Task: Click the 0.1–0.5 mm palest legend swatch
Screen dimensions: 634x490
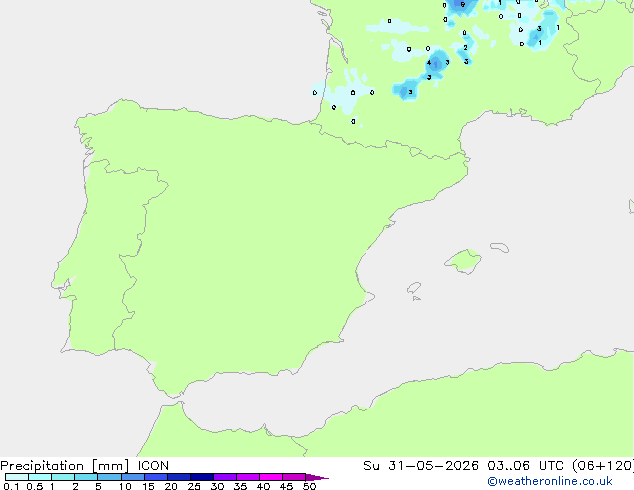Action: point(17,477)
